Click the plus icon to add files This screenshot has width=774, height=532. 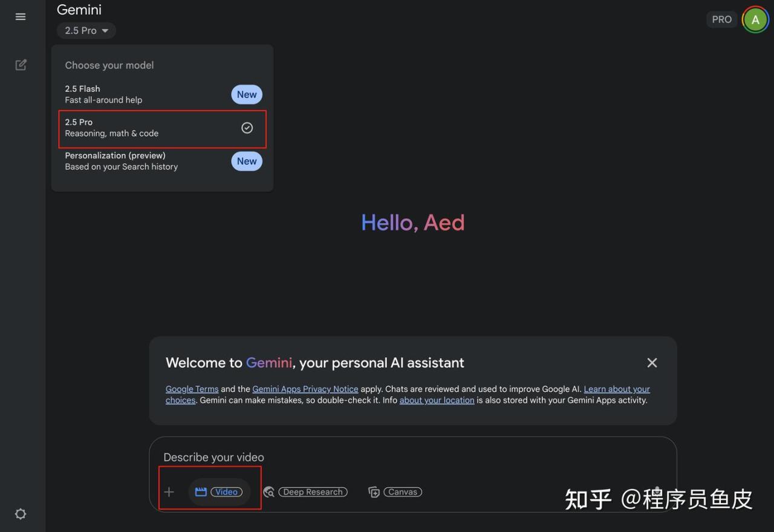169,492
